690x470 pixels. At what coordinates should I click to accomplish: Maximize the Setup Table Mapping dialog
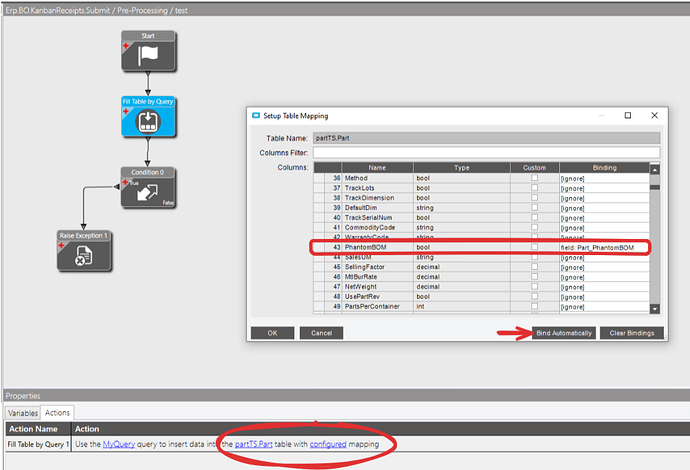[x=628, y=115]
